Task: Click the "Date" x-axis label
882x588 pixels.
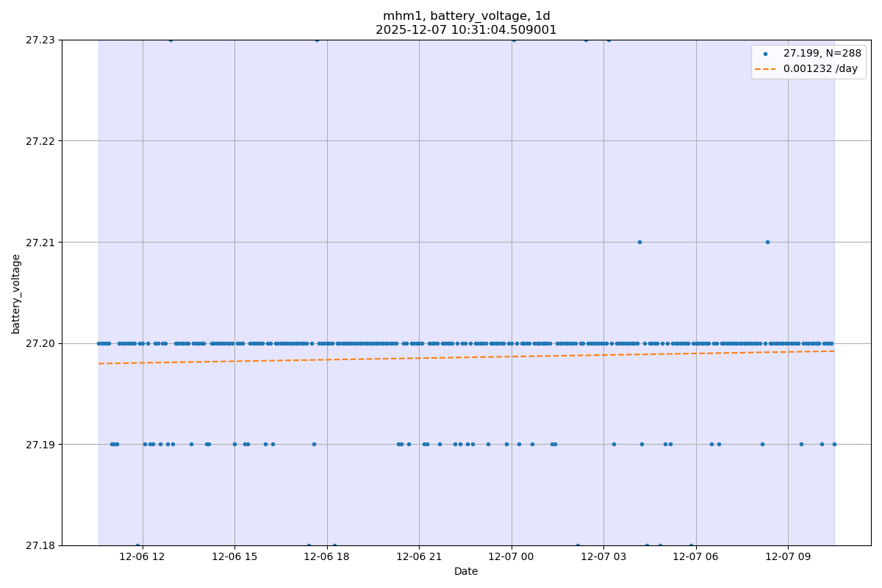Action: tap(466, 571)
